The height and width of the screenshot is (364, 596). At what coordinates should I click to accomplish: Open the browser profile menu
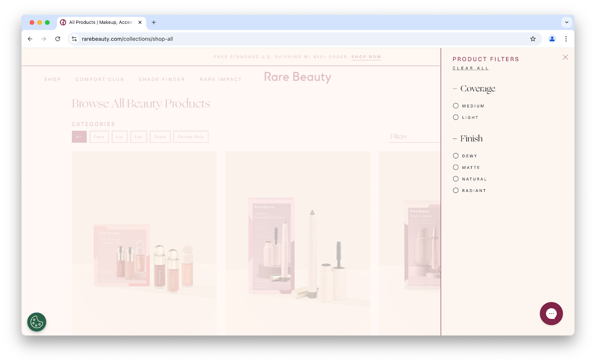(552, 39)
